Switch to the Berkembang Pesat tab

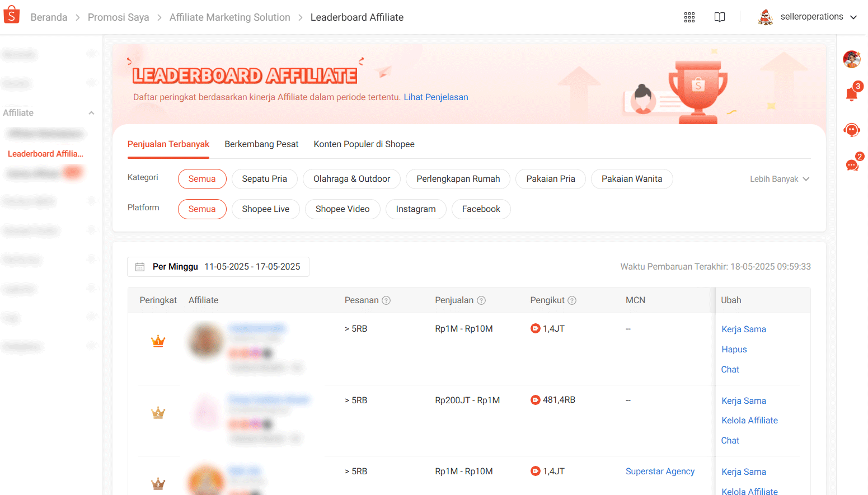coord(261,144)
